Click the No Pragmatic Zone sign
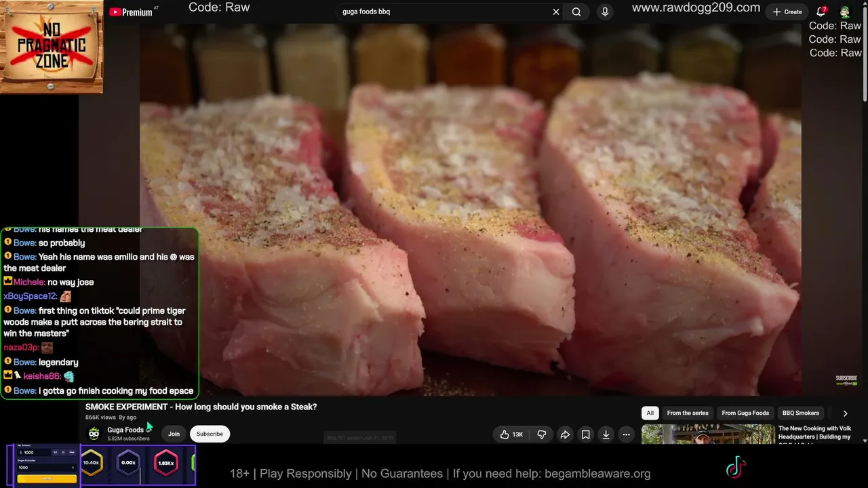This screenshot has width=868, height=488. (x=52, y=46)
